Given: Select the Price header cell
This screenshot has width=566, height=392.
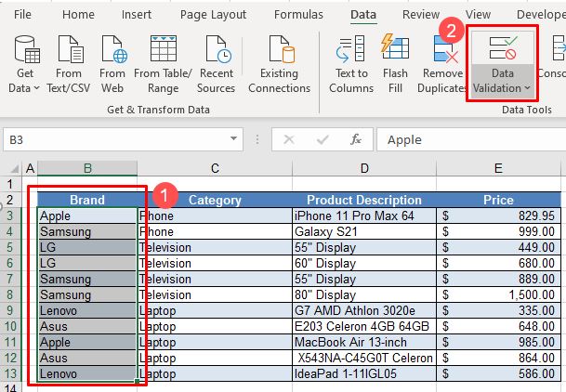Looking at the screenshot, I should pos(498,200).
